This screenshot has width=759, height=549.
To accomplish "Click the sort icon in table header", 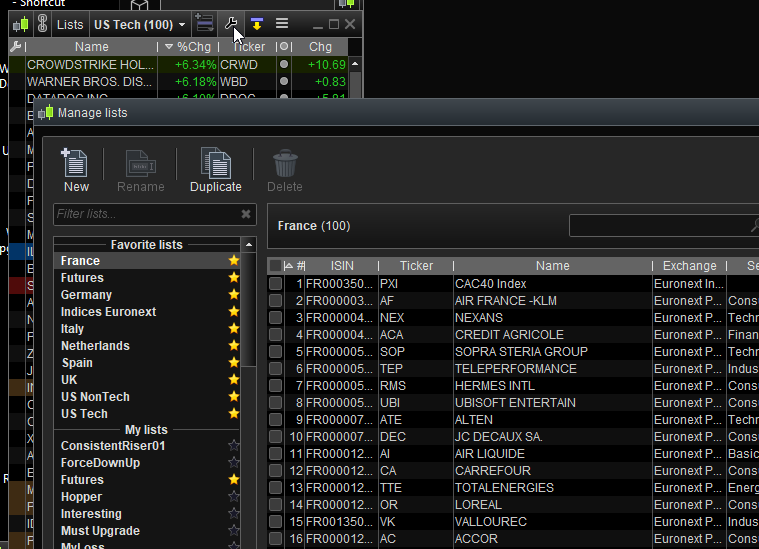I will point(288,266).
